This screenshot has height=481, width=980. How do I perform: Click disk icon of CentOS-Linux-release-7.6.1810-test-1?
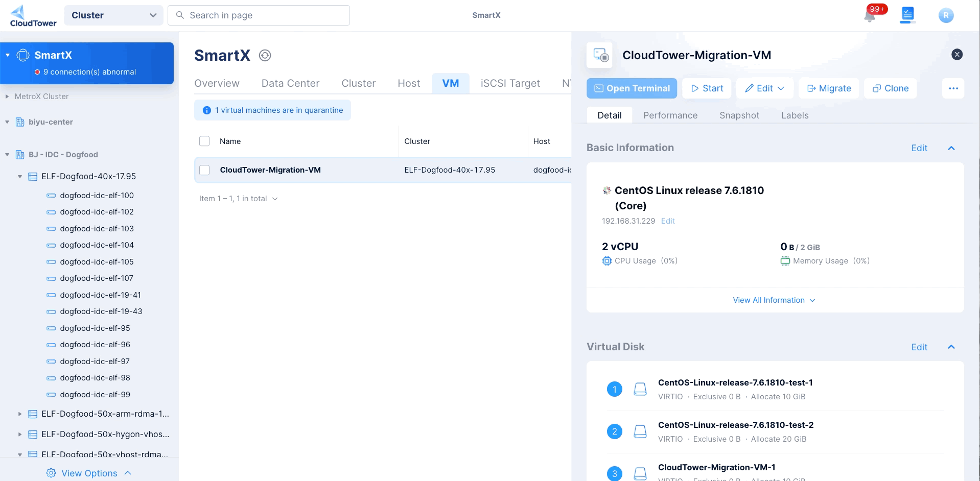pos(640,389)
